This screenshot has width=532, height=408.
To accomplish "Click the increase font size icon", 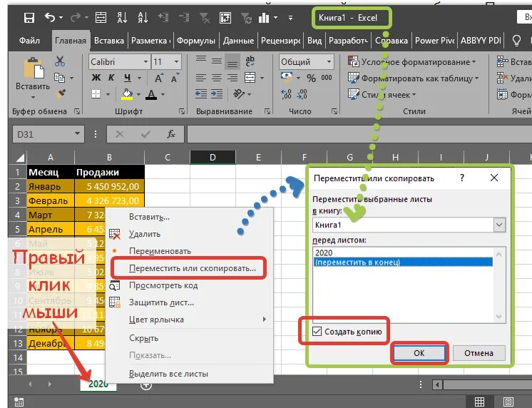I will pos(158,78).
